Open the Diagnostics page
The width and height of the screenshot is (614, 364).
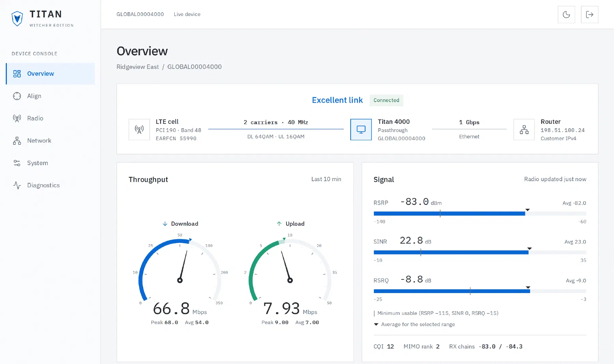(x=50, y=185)
